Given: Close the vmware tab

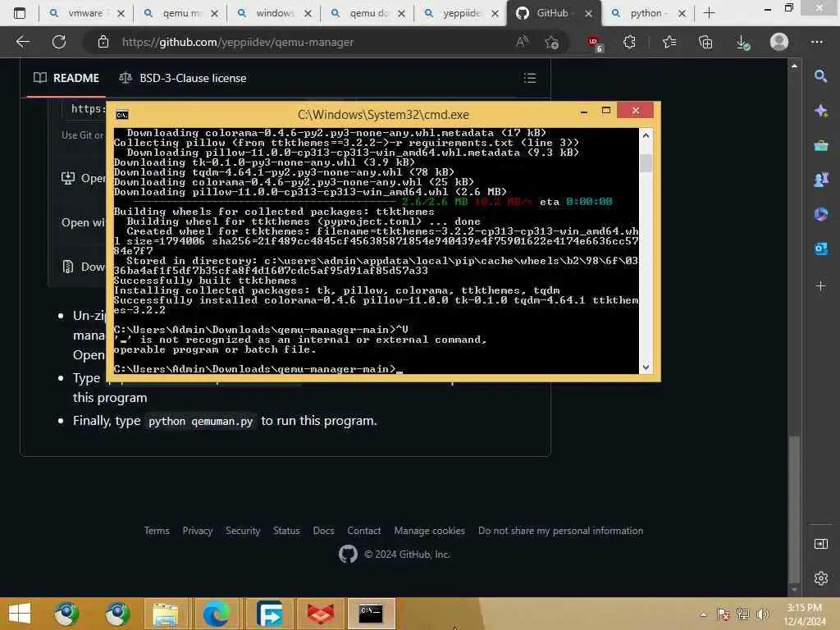Looking at the screenshot, I should [121, 13].
